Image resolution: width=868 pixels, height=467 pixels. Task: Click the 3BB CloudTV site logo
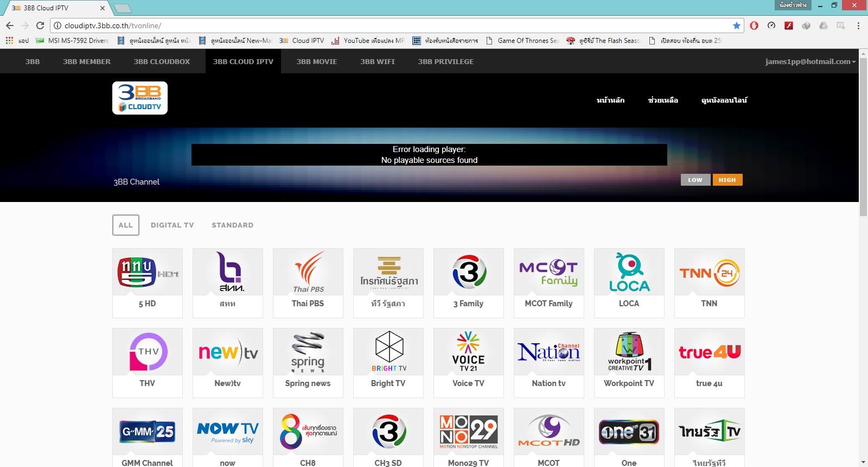click(140, 98)
